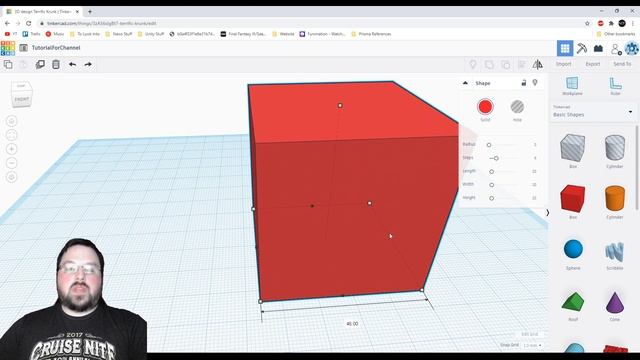Zoom in with the plus icon
The image size is (640, 360).
[x=12, y=149]
